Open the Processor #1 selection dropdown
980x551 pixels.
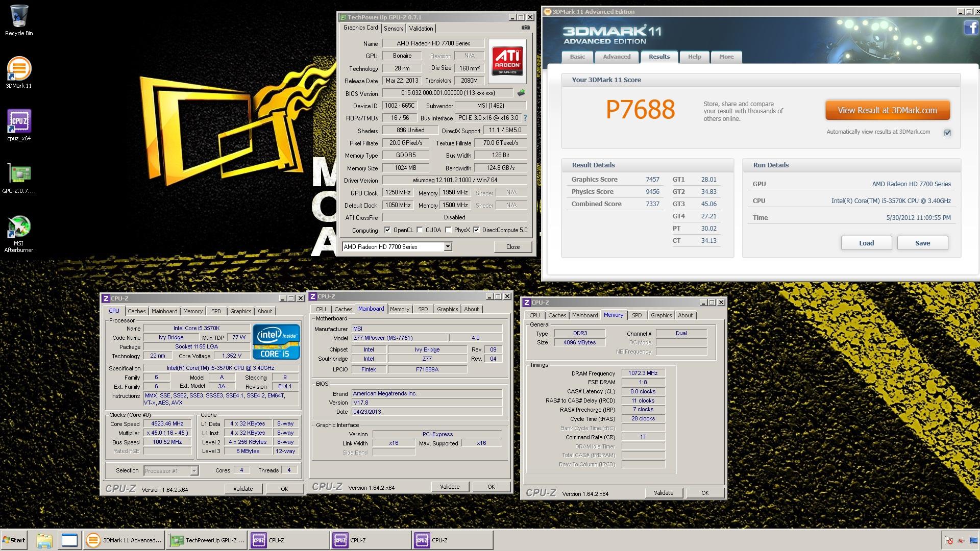click(x=171, y=471)
